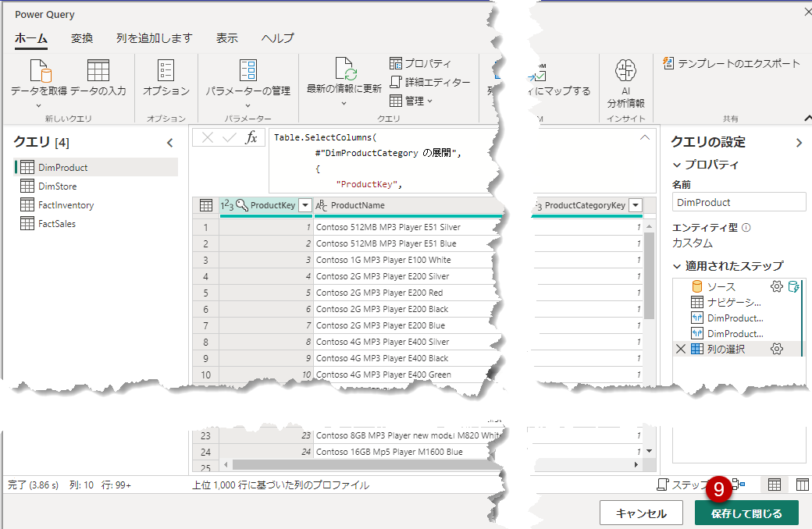The width and height of the screenshot is (812, 529).
Task: Switch to data grid view icon
Action: 775,485
